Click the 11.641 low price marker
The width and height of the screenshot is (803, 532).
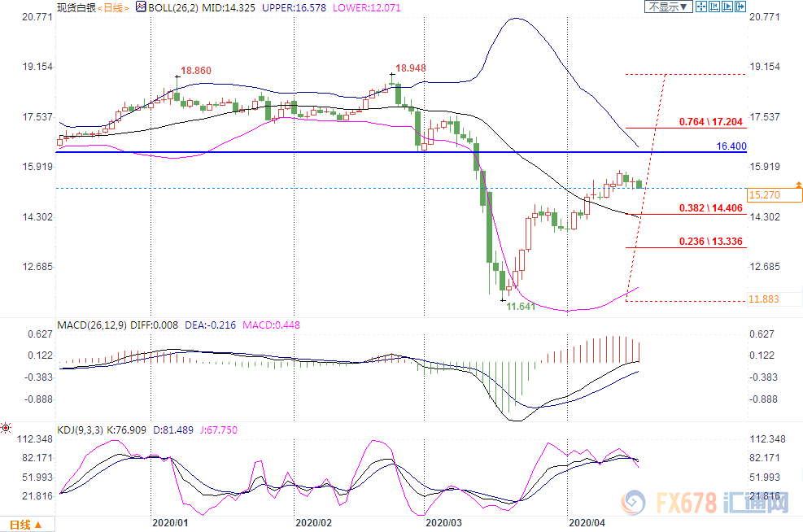click(x=522, y=307)
